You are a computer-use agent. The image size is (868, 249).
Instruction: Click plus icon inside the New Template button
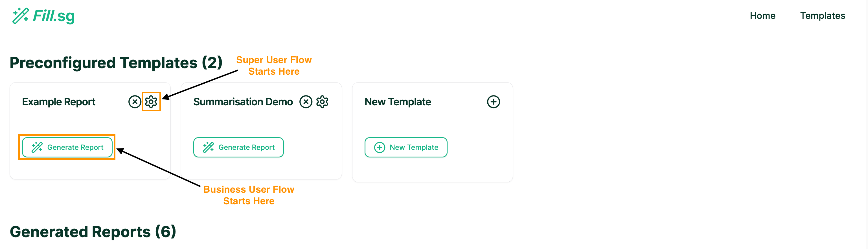[380, 147]
